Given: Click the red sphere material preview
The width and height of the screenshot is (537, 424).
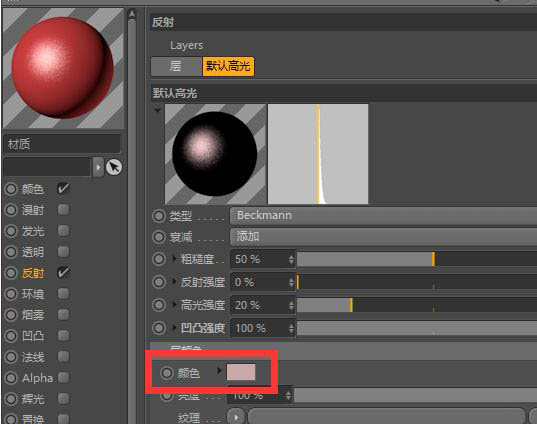Looking at the screenshot, I should click(x=63, y=68).
